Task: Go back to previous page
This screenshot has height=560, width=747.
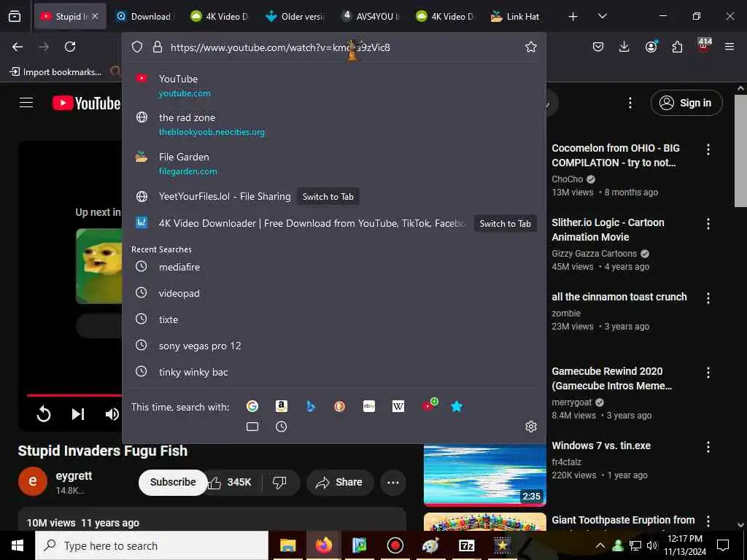Action: click(18, 47)
